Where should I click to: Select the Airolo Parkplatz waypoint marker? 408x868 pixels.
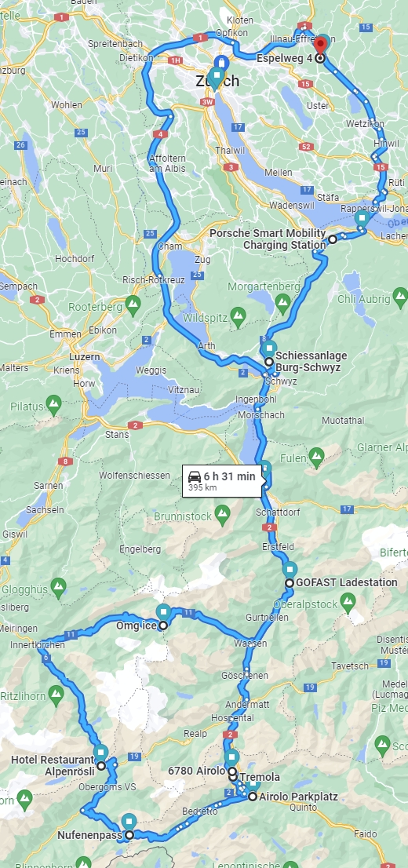(x=253, y=797)
